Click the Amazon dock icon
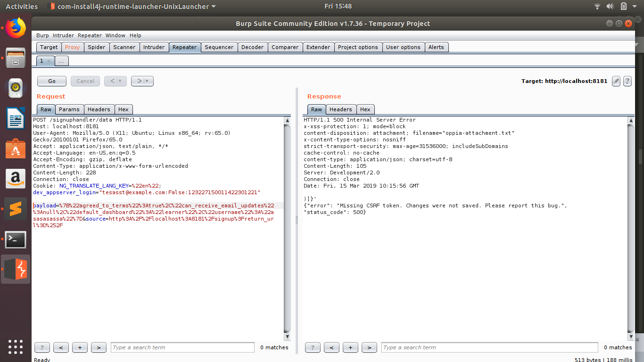Image resolution: width=644 pixels, height=362 pixels. tap(16, 179)
